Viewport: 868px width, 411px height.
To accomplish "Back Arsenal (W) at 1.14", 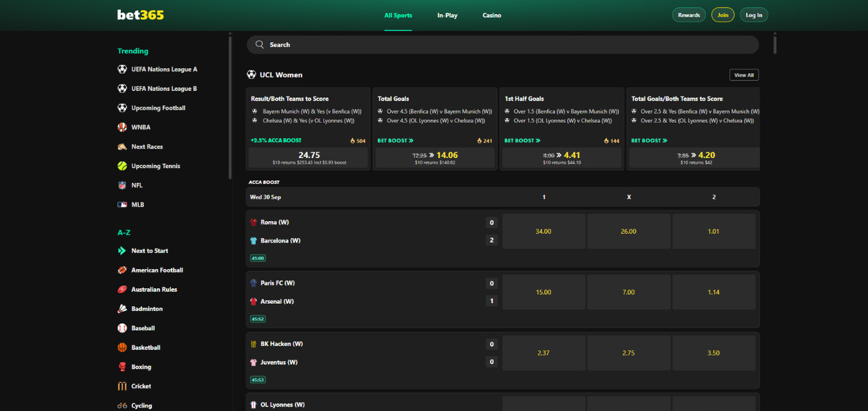I will click(x=714, y=292).
